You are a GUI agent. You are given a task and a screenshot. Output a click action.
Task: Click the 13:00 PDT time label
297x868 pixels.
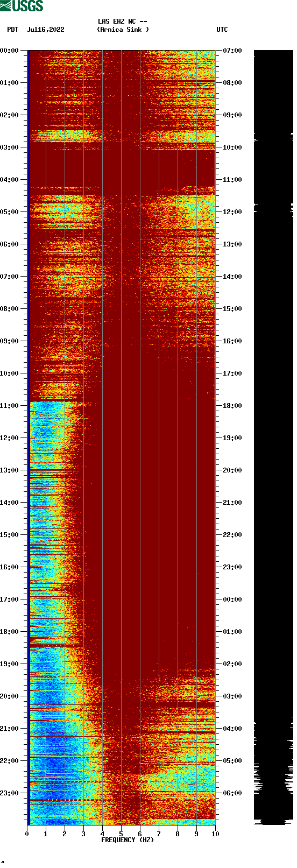coord(10,470)
